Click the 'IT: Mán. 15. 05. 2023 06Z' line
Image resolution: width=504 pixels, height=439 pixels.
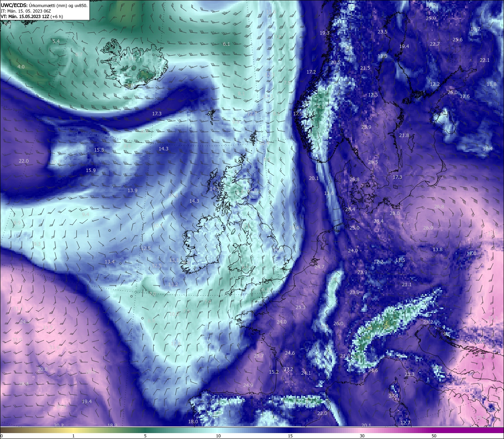[26, 11]
